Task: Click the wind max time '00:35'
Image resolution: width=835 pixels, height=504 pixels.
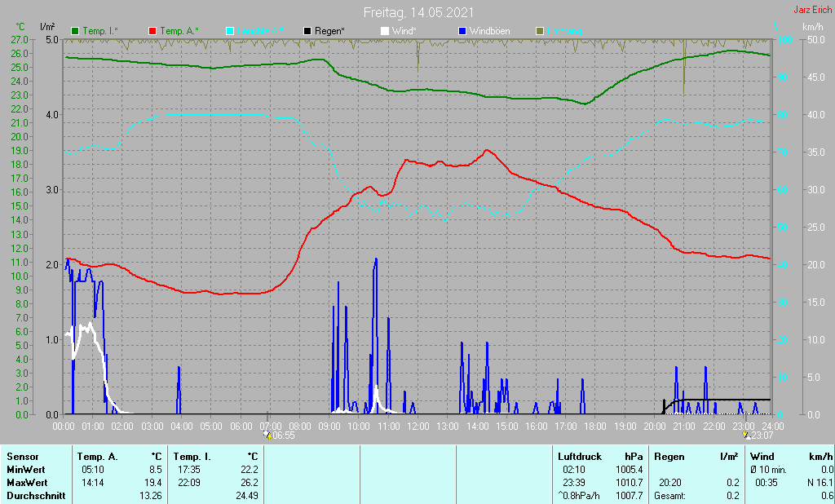Action: [767, 483]
